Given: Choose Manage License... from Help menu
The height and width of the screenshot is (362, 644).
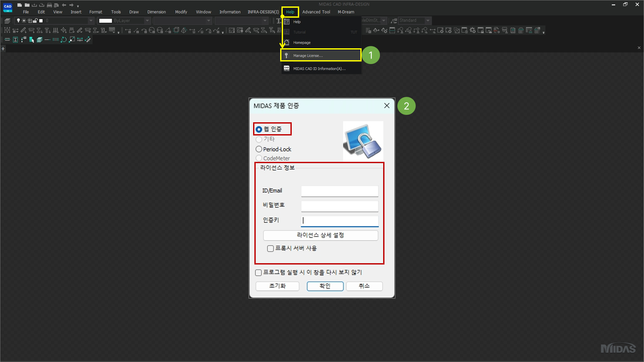Looking at the screenshot, I should coord(321,55).
